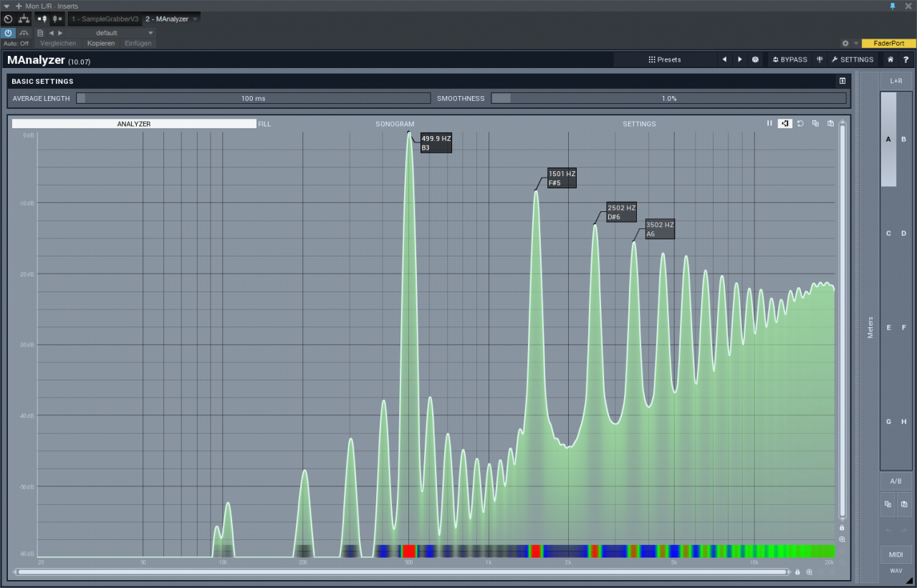Toggle the vertical axis lock icon
The height and width of the screenshot is (588, 917).
(x=842, y=528)
